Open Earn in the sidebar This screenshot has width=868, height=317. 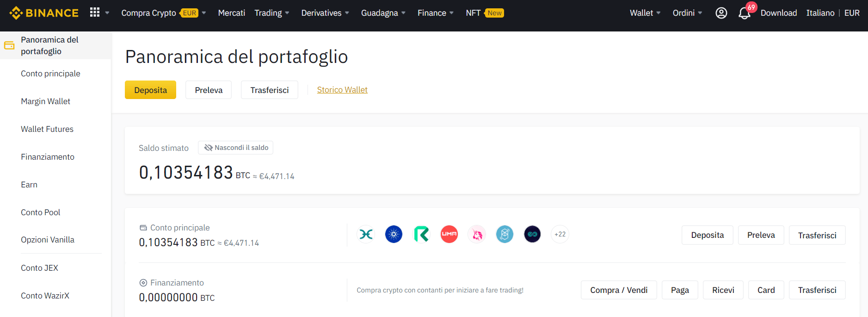[x=29, y=185]
